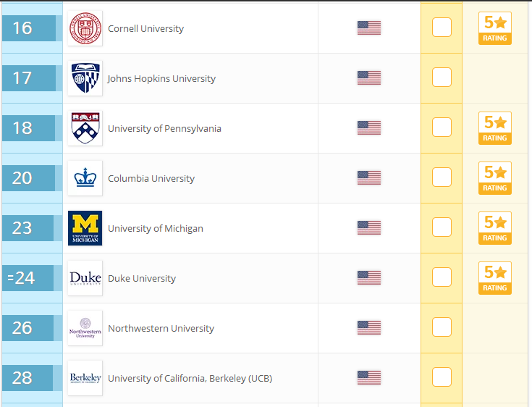Toggle the checkbox for Northwestern University
The height and width of the screenshot is (407, 532).
(442, 327)
